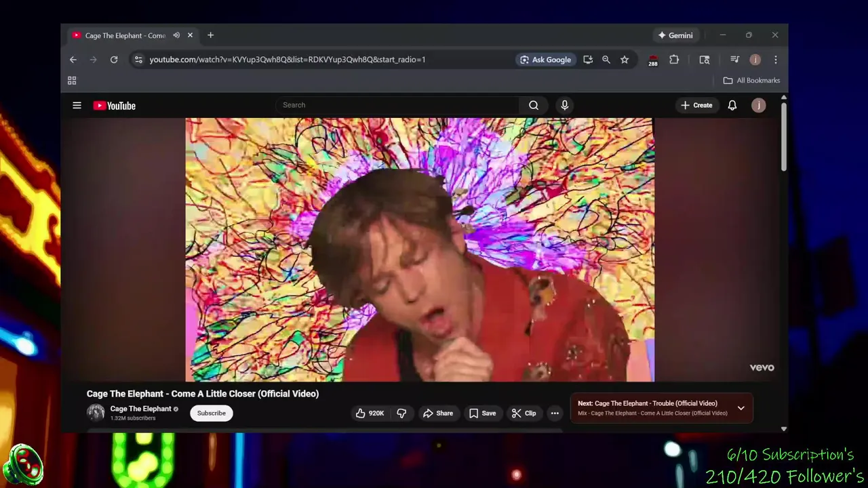Open a new tab with plus button
This screenshot has width=868, height=488.
pyautogui.click(x=210, y=35)
